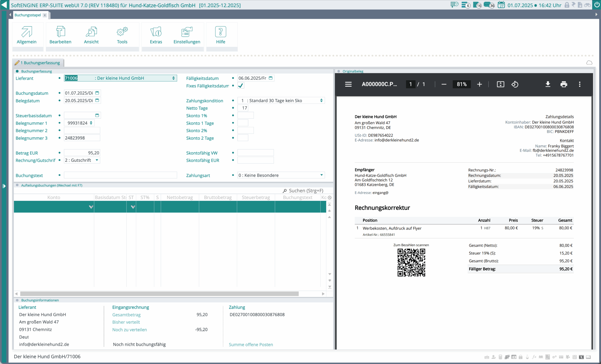Click the PDF page number field
601x364 pixels.
coord(411,84)
